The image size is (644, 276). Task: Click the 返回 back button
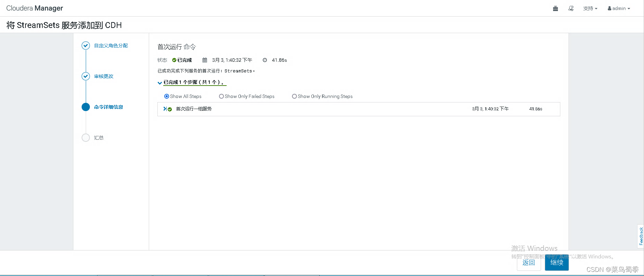tap(529, 263)
